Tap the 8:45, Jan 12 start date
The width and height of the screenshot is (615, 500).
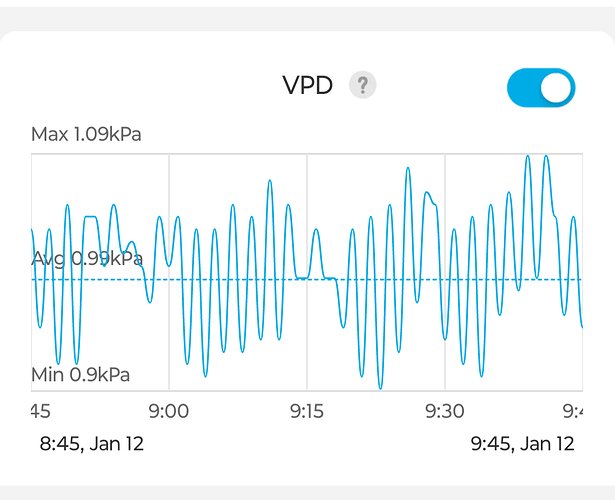tap(91, 443)
